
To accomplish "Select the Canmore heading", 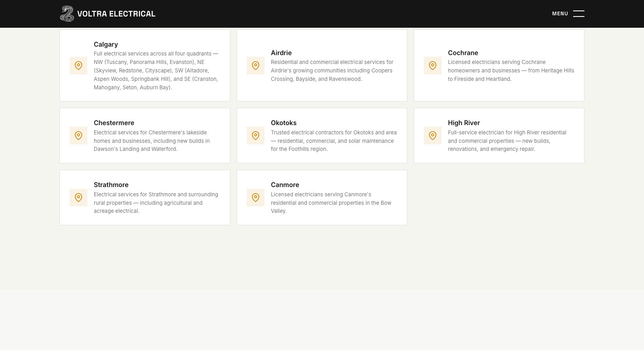I will (285, 185).
